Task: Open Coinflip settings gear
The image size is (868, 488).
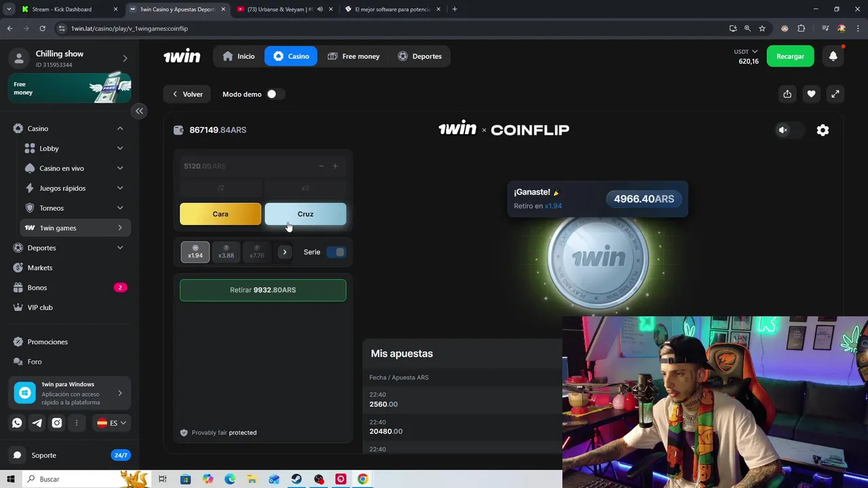Action: pyautogui.click(x=823, y=130)
